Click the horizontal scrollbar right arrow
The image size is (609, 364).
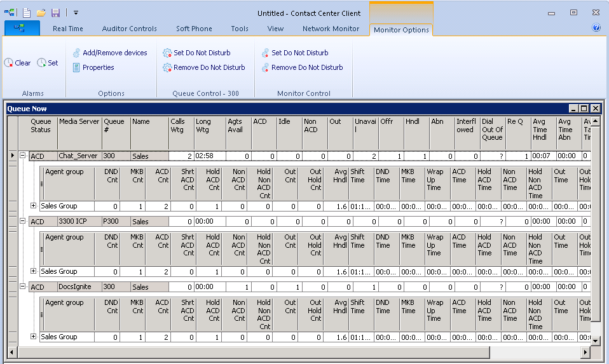(585, 352)
